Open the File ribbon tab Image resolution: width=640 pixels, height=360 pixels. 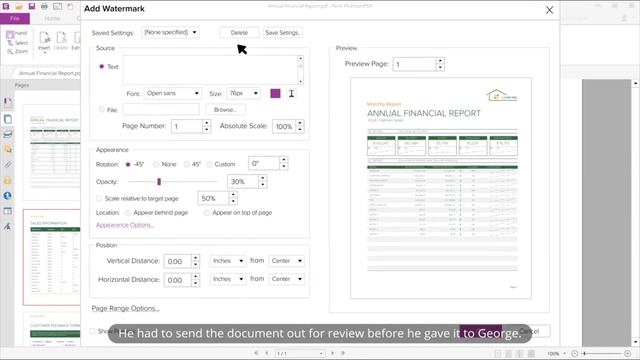tap(15, 18)
